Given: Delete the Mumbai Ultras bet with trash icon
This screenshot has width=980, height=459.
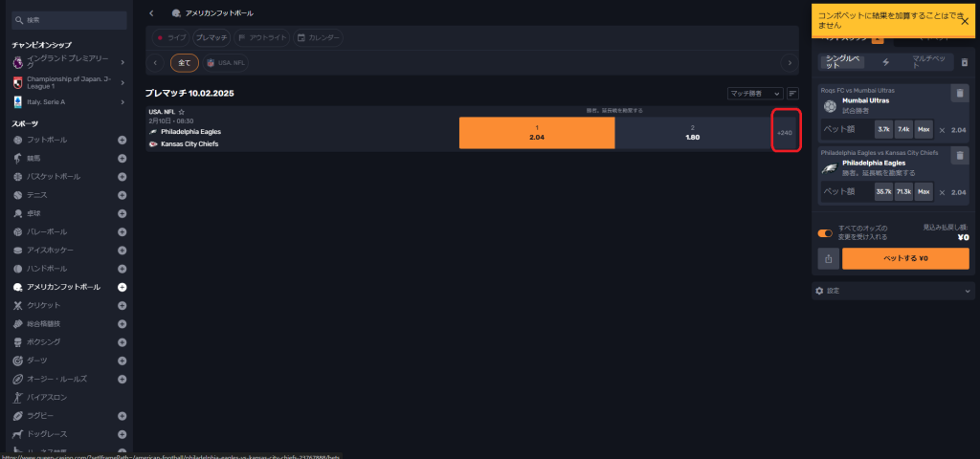Looking at the screenshot, I should point(959,93).
